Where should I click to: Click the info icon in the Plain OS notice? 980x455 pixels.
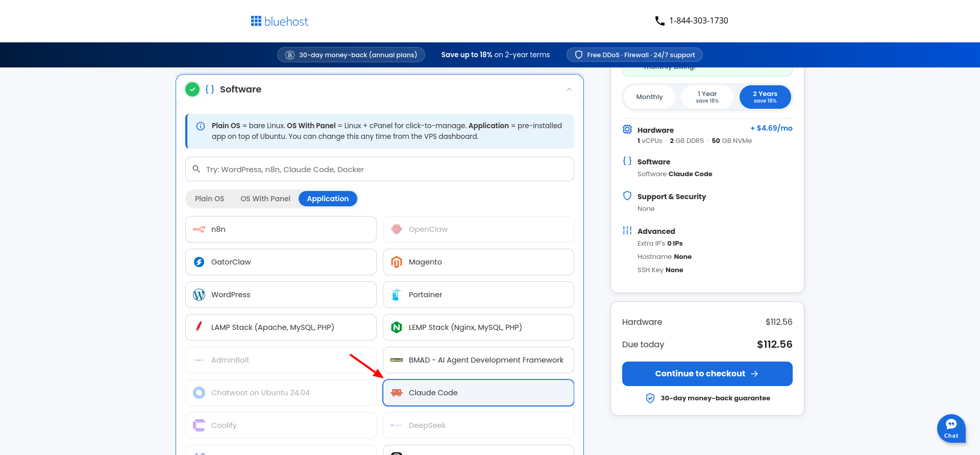pos(201,126)
